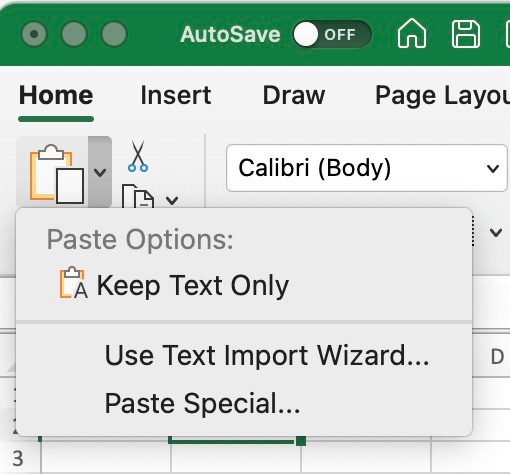Select the Home tab
The height and width of the screenshot is (474, 510).
coord(56,95)
